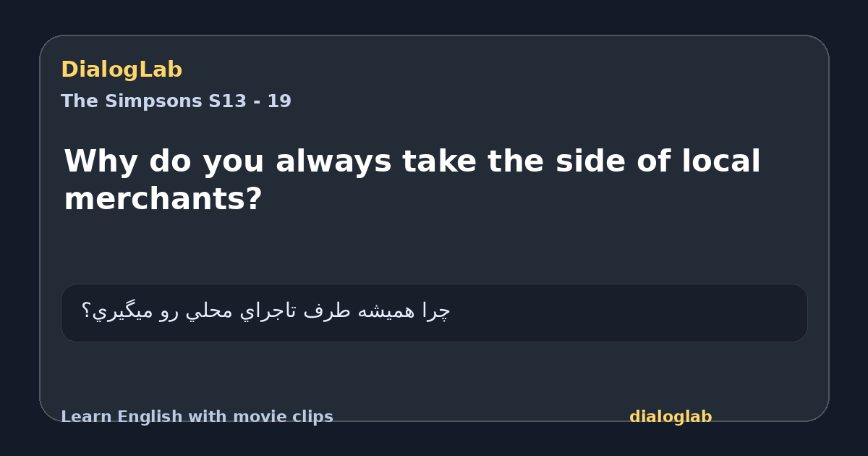
Task: Select the word "merchants?" in the quote
Action: [x=163, y=199]
